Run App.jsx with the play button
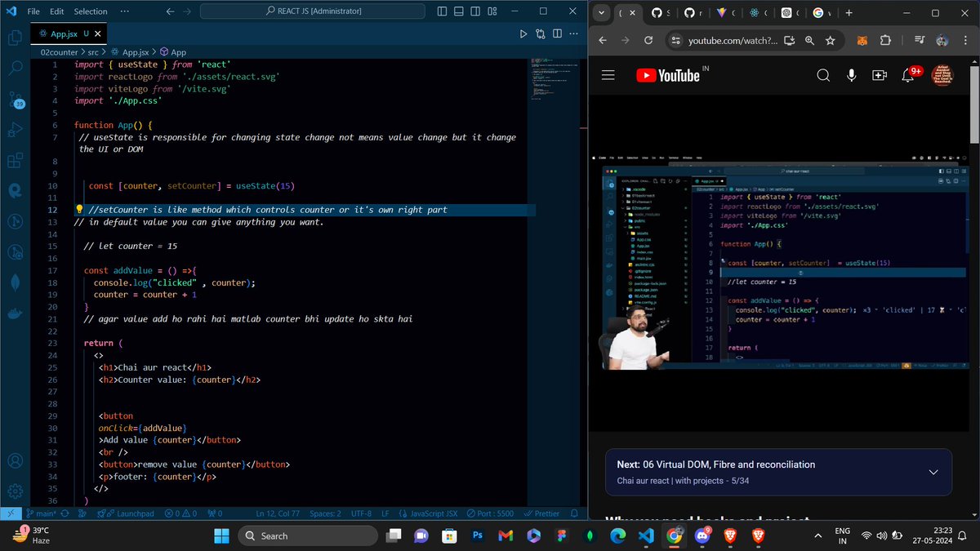 (522, 33)
